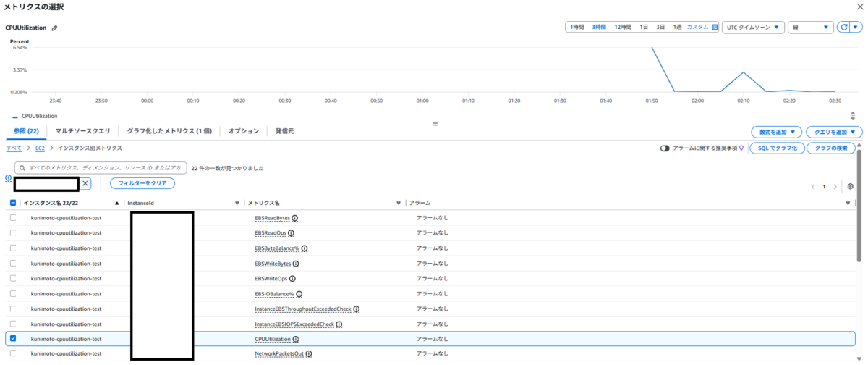Screen dimensions: 868x365
Task: Toggle the select-all header checkbox
Action: click(x=13, y=203)
